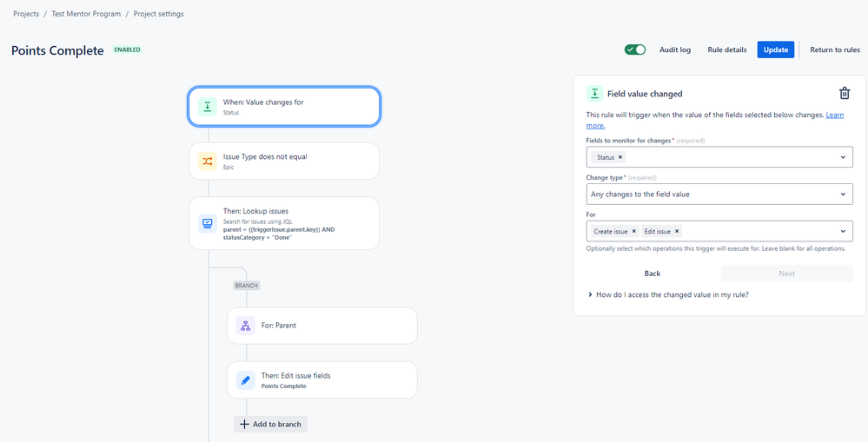Select the For: Parent branch card
Viewport: 868px width, 442px height.
pos(322,326)
